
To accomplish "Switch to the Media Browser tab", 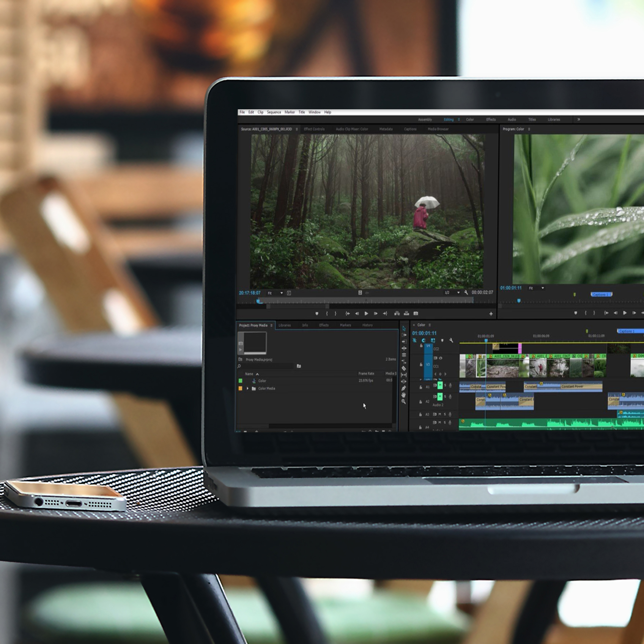I will (438, 129).
